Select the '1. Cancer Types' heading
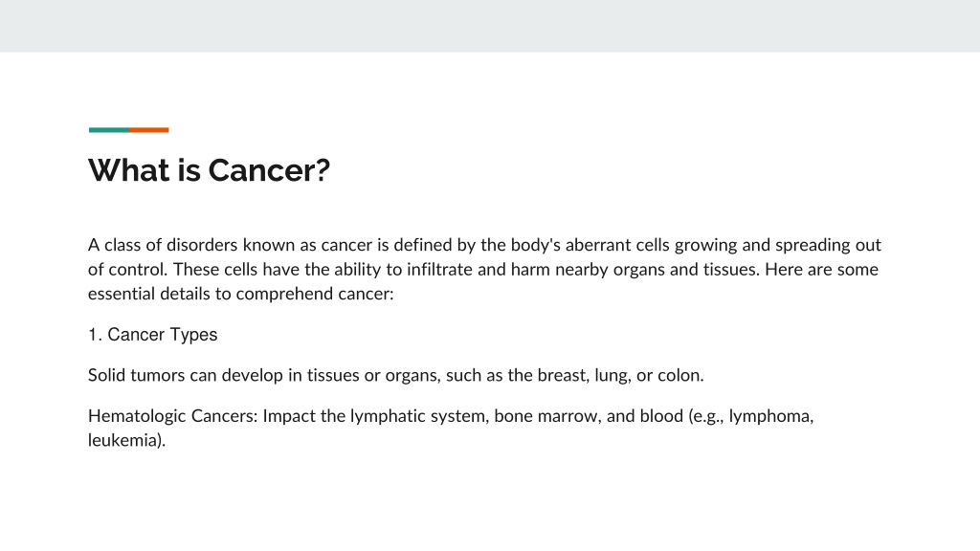 (152, 335)
